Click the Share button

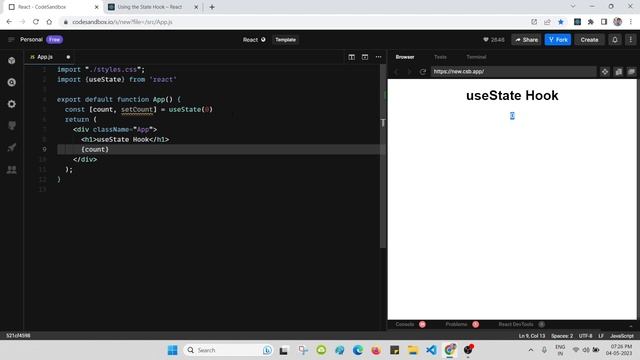click(527, 40)
